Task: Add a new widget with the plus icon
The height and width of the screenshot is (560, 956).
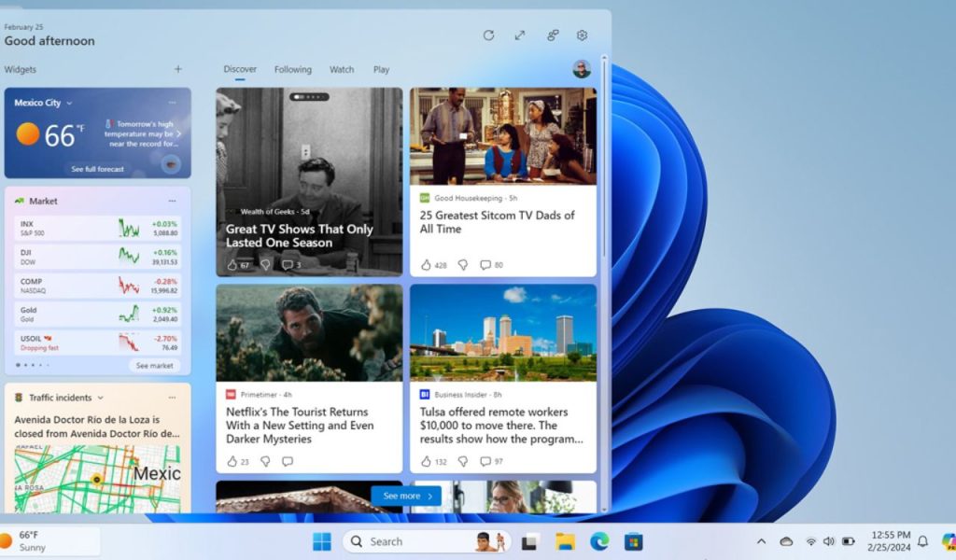Action: click(178, 68)
